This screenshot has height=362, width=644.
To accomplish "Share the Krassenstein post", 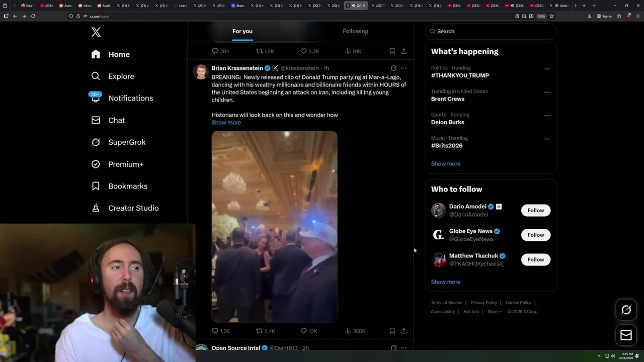I will point(404,331).
